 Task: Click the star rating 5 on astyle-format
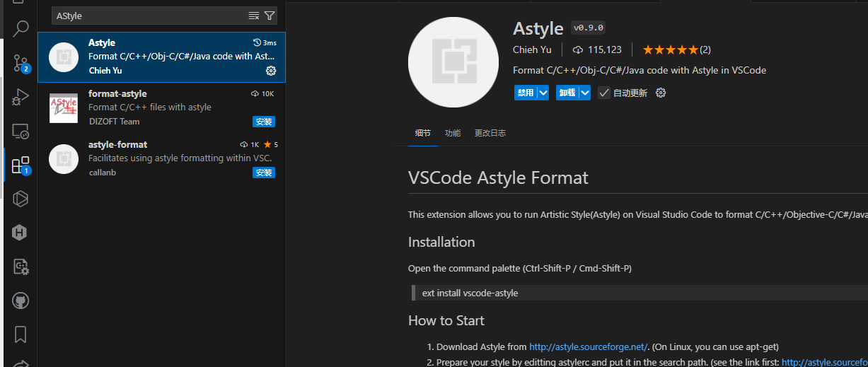270,145
